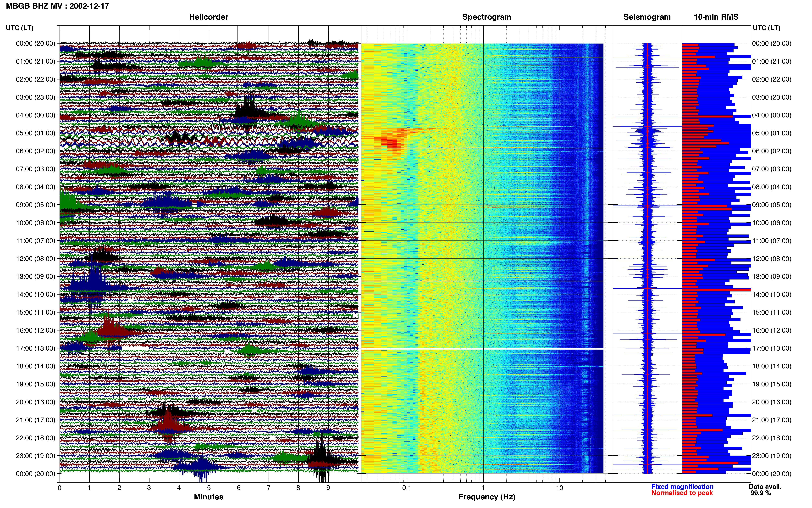The height and width of the screenshot is (508, 812).
Task: Click helicorder-side time label '03:00 (23:00)'
Action: point(36,97)
